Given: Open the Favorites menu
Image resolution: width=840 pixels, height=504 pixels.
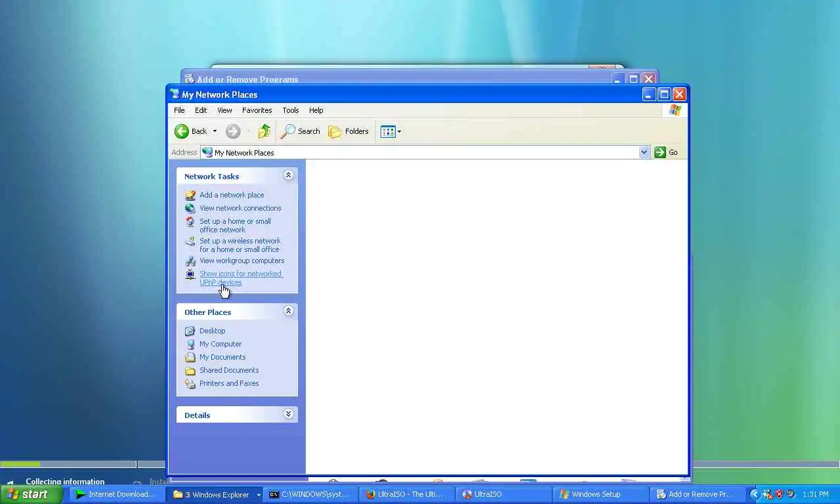Looking at the screenshot, I should [257, 110].
